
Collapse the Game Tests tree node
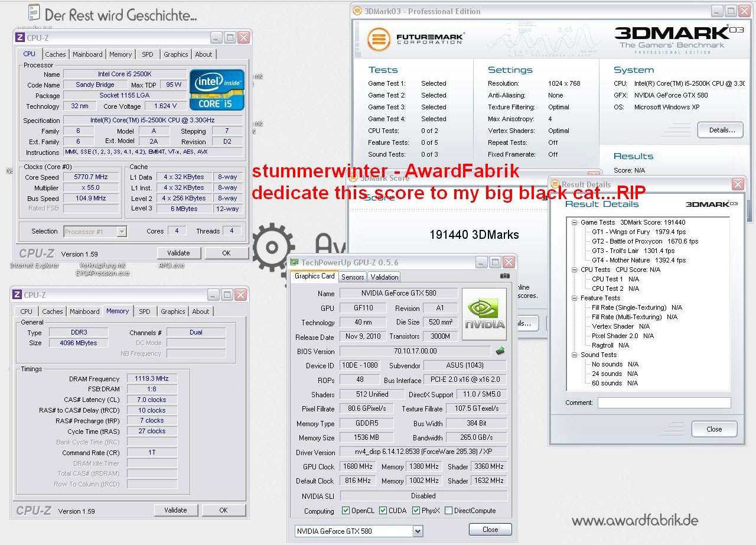pos(575,222)
